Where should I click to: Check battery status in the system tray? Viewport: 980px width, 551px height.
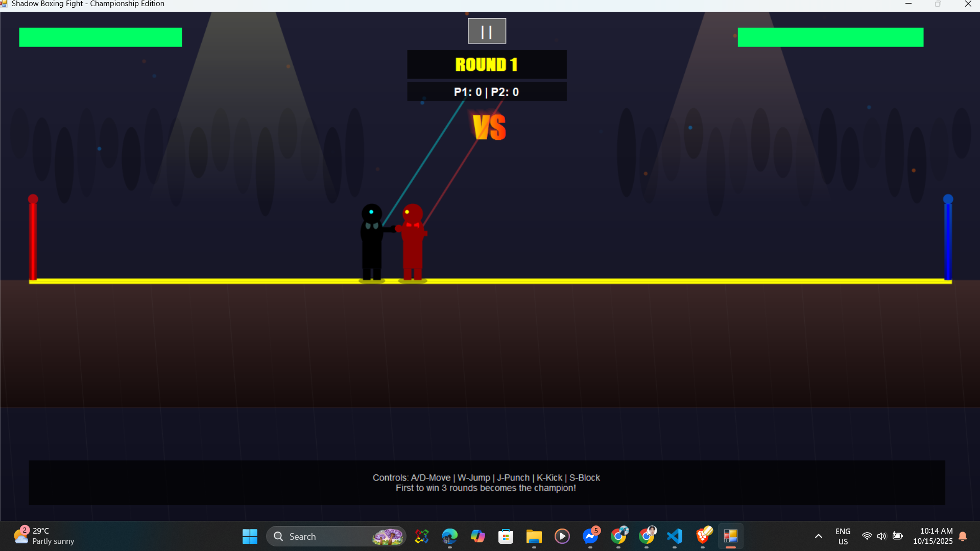[898, 536]
